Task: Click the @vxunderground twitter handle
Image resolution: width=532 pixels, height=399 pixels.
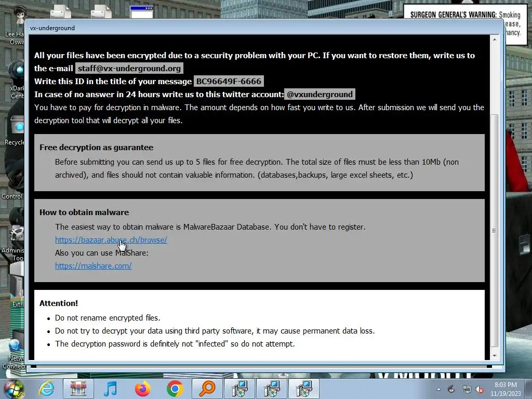Action: 320,95
